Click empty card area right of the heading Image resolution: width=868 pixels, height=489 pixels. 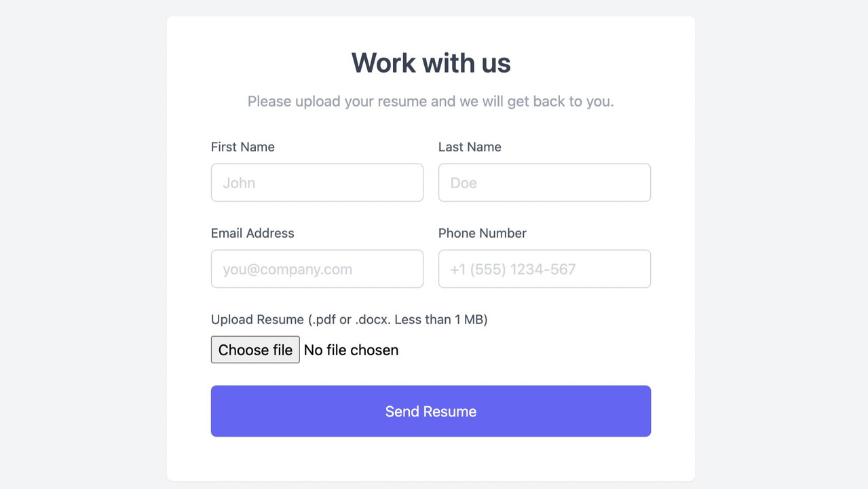604,63
